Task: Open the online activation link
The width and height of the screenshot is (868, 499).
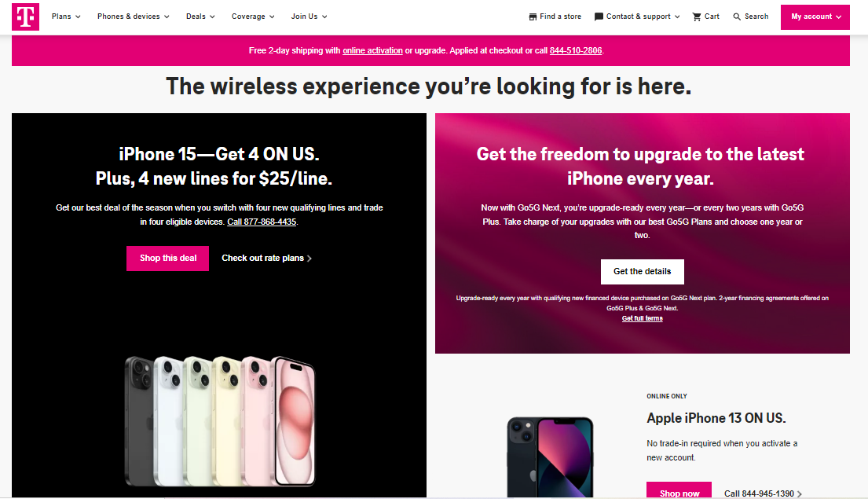Action: 372,50
